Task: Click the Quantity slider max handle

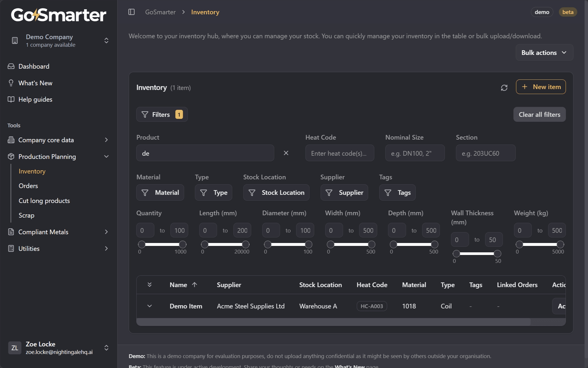Action: 183,244
